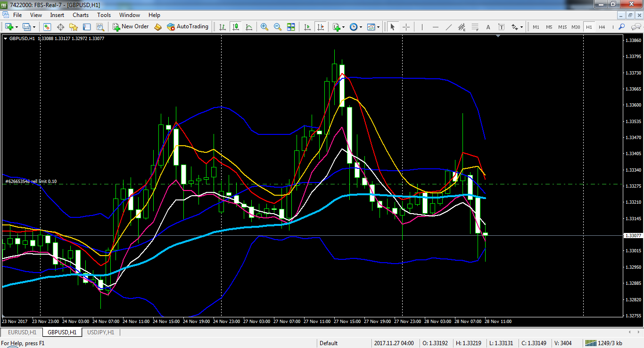Screen dimensions: 644x348
Task: Switch to M1 timeframe
Action: (x=536, y=27)
